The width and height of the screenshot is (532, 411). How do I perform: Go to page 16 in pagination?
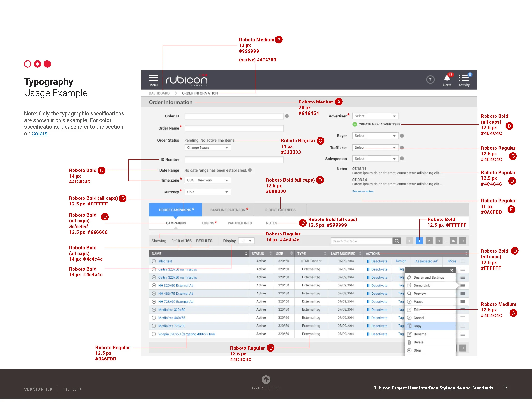(453, 241)
